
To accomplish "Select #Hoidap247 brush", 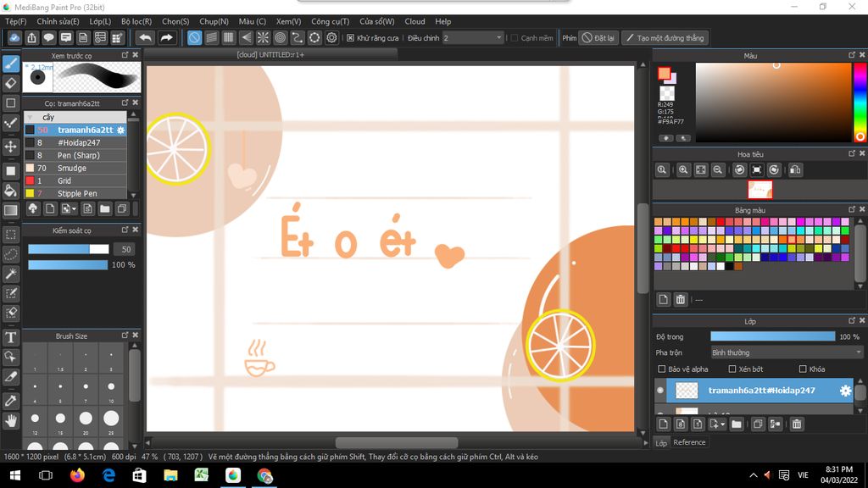I will pyautogui.click(x=75, y=142).
